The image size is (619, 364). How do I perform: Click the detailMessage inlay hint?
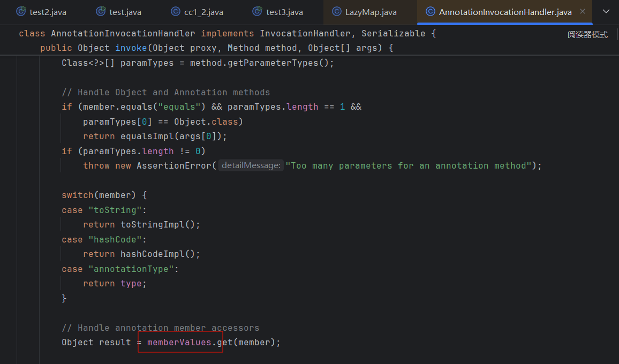tap(251, 166)
